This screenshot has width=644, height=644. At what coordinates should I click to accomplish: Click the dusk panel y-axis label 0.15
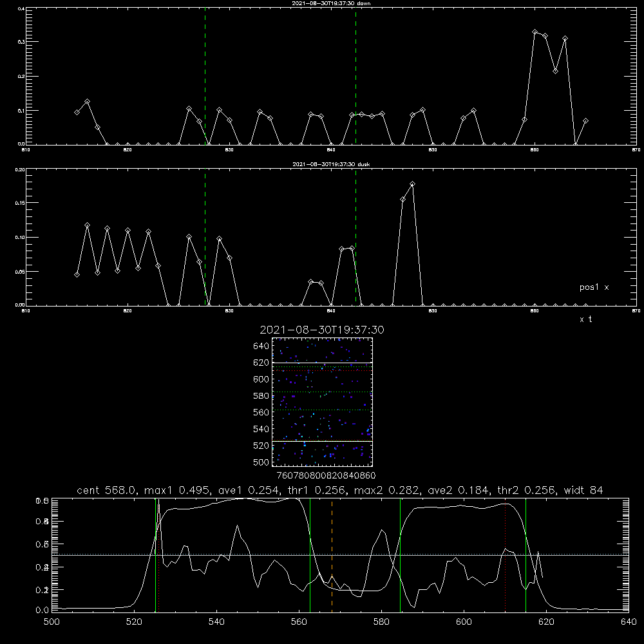coord(20,203)
